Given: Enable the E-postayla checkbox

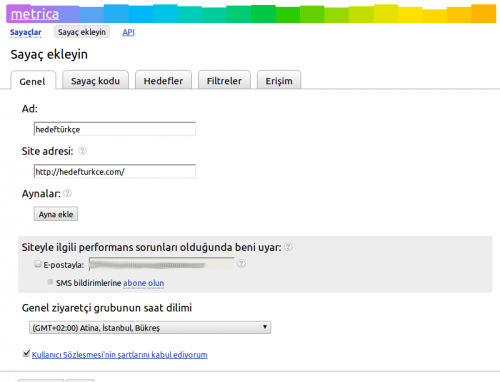Looking at the screenshot, I should click(x=38, y=264).
